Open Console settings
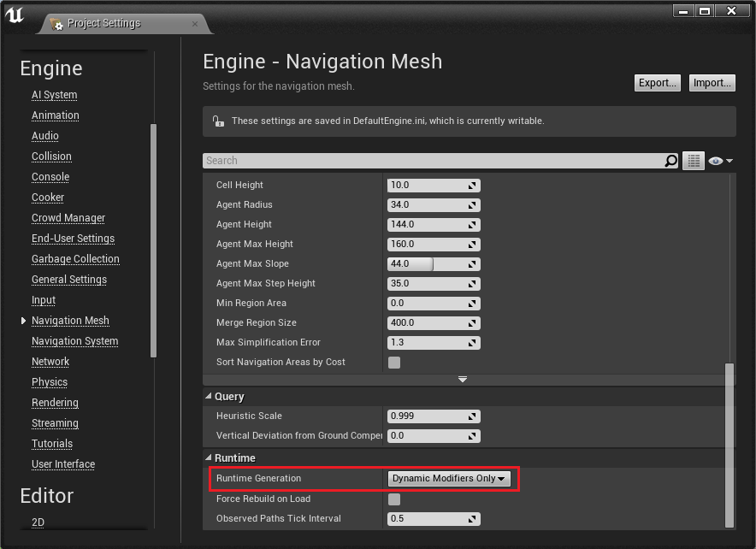The width and height of the screenshot is (756, 549). pyautogui.click(x=50, y=177)
